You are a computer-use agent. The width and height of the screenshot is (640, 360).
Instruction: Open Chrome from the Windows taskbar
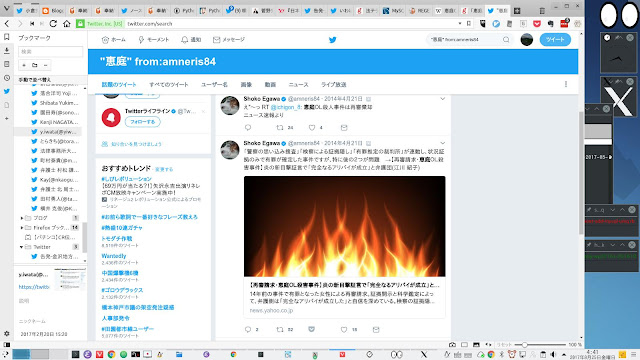(x=111, y=354)
